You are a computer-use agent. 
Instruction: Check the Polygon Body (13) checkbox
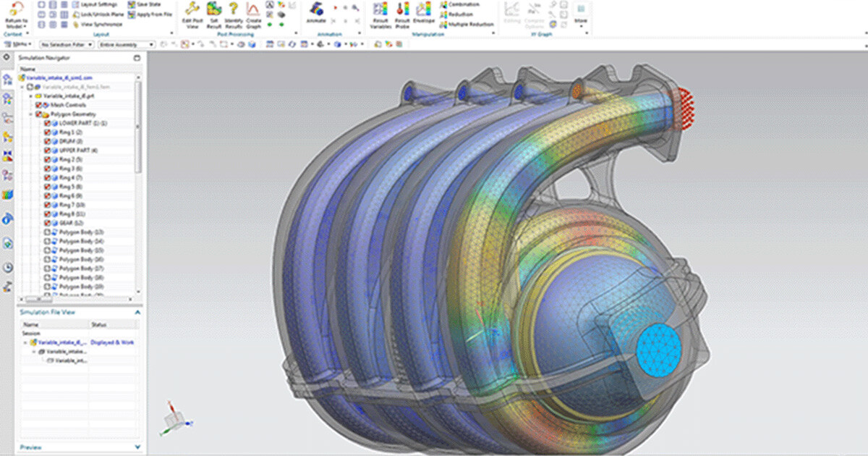(x=47, y=232)
